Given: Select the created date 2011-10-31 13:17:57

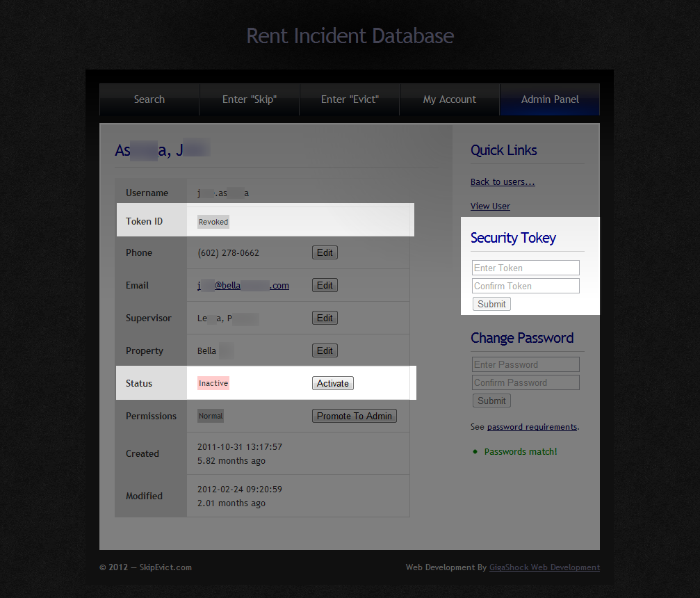Looking at the screenshot, I should 240,446.
